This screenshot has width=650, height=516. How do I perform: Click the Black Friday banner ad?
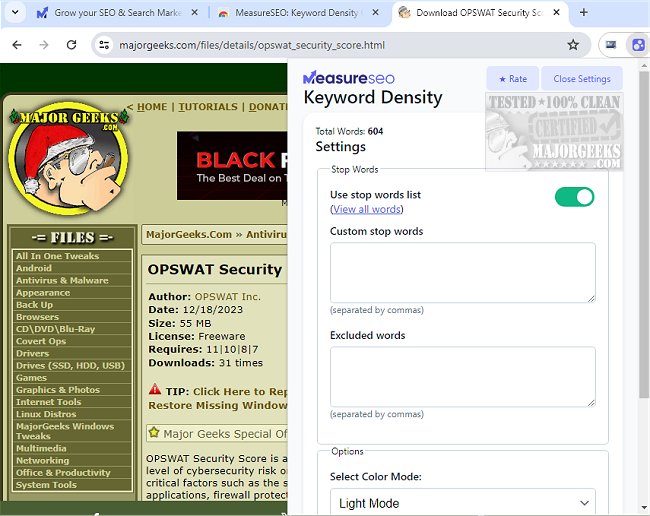tap(232, 166)
